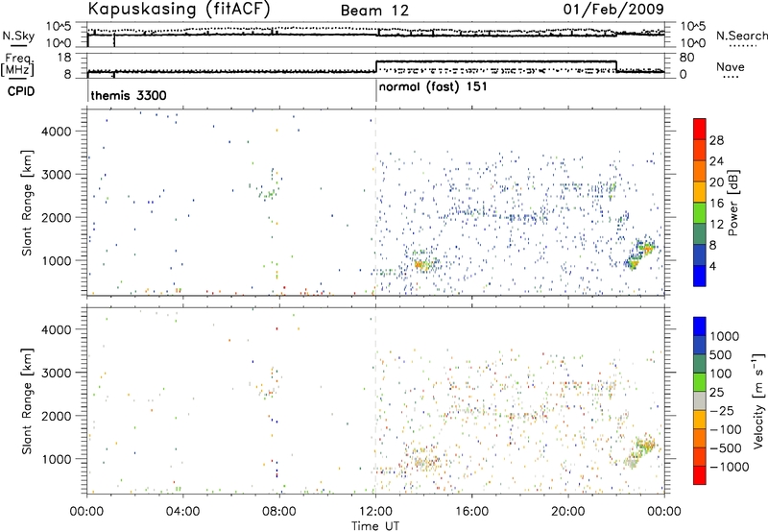Click the '12:00' time axis label
The height and width of the screenshot is (532, 768).
[375, 512]
